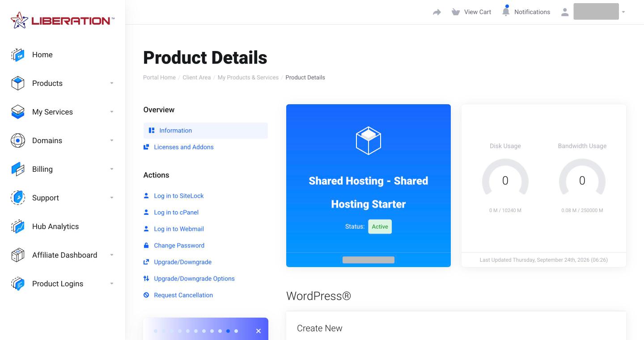
Task: Click the My Services box icon
Action: [18, 112]
